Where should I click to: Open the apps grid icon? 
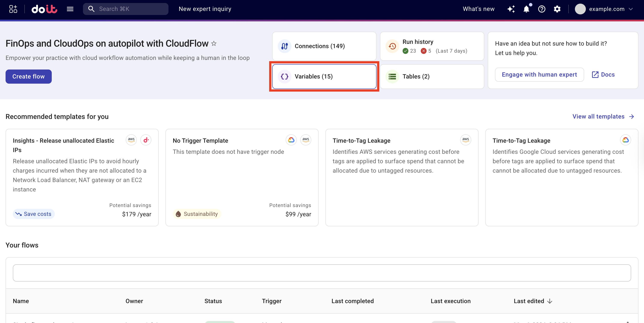point(13,9)
